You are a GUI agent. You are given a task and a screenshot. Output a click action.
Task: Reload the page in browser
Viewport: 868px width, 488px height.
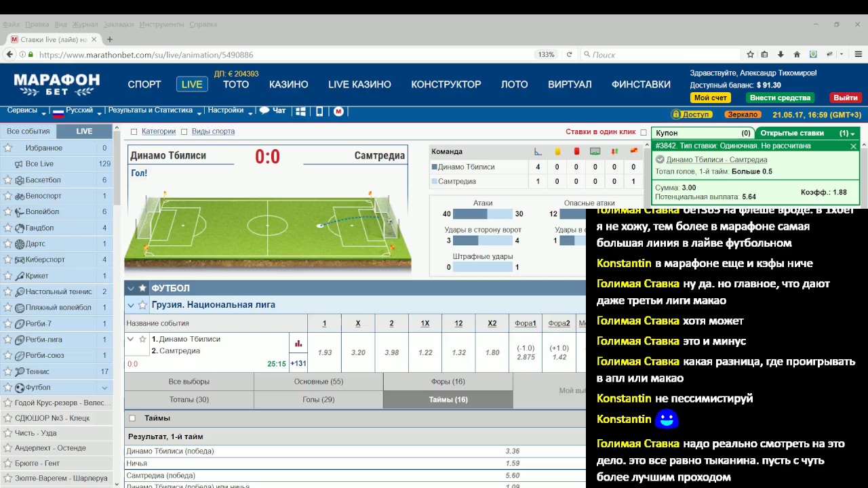(x=569, y=55)
